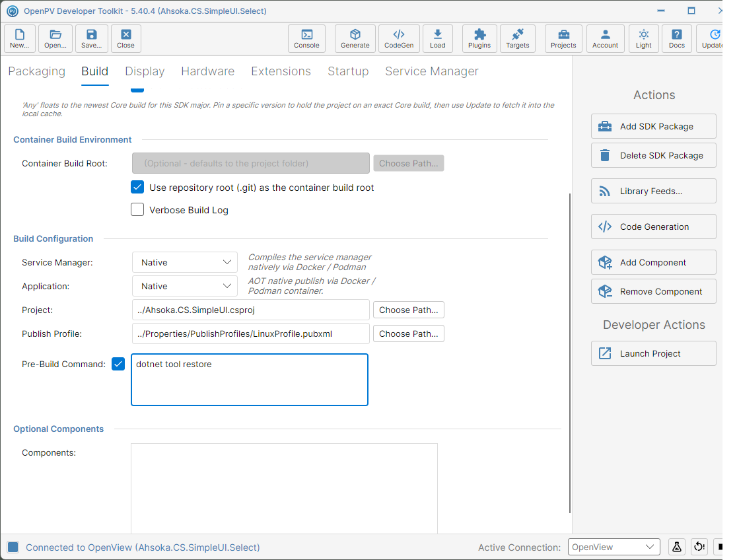Open the Plugins toolbar icon

point(479,38)
